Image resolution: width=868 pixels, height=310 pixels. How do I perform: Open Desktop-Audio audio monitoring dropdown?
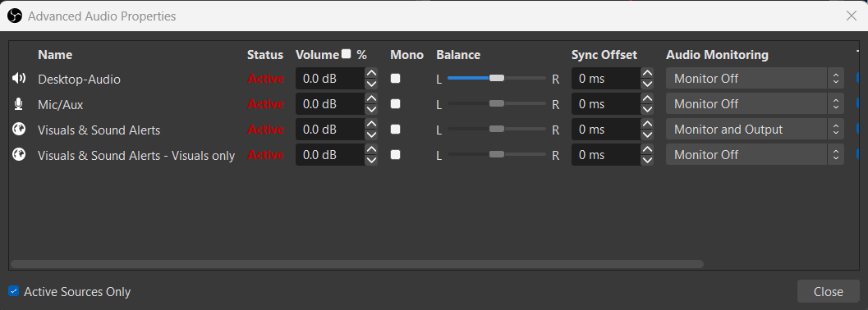coord(755,79)
